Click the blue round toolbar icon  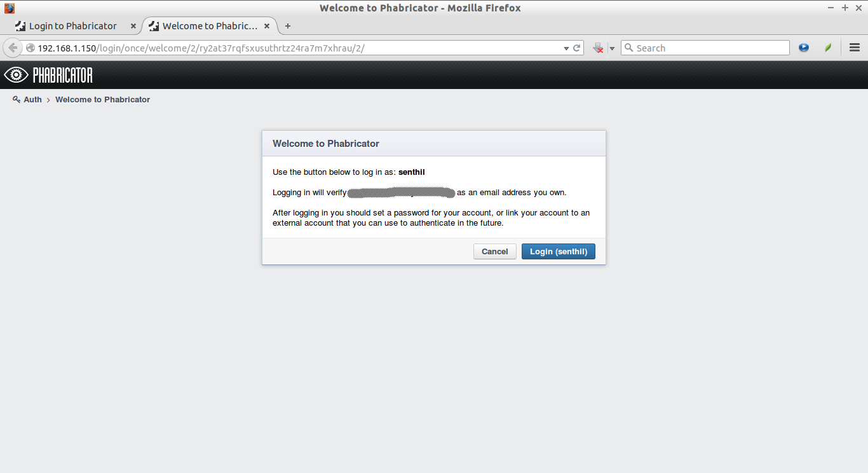(804, 48)
